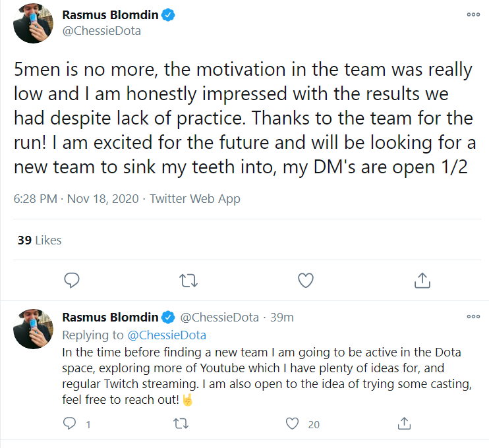Share the reply tweet
This screenshot has width=489, height=448.
coord(406,424)
